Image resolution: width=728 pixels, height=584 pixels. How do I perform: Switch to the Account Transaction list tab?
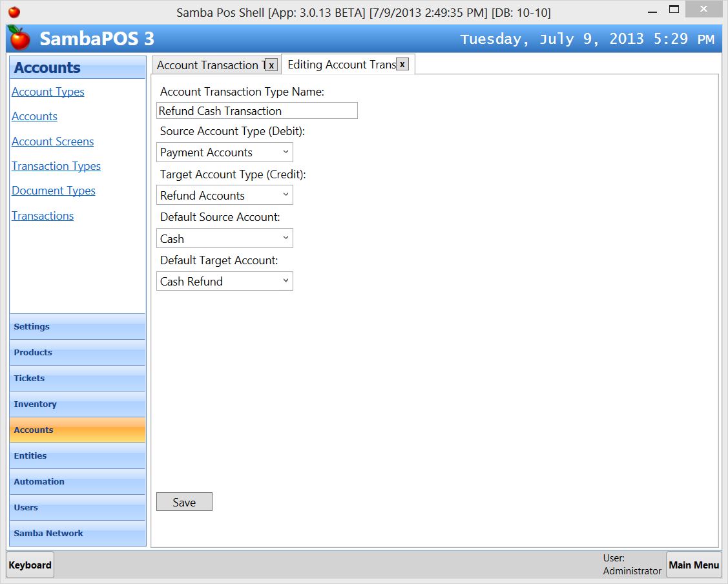click(208, 65)
